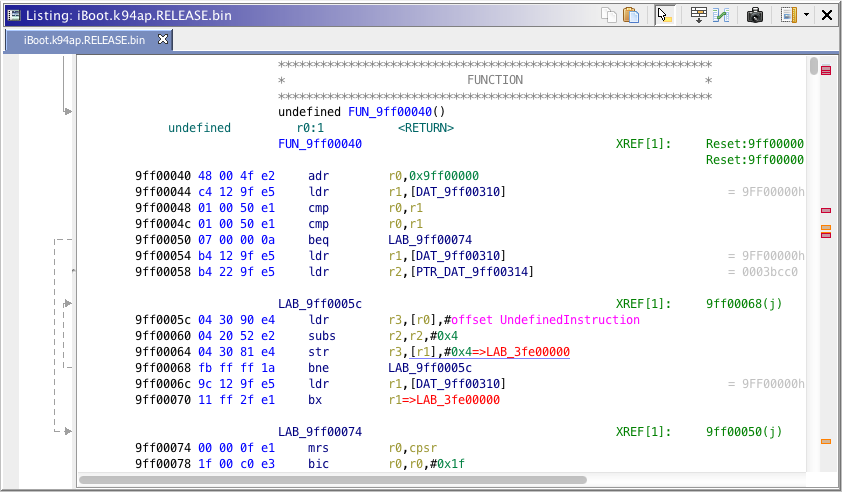Click the blue FUN_9ff00040 label
Image resolution: width=842 pixels, height=492 pixels.
320,144
